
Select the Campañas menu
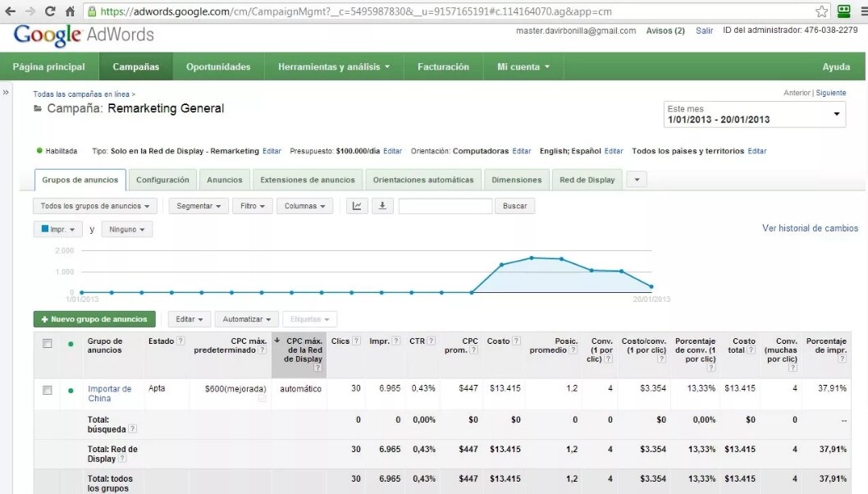pos(136,66)
